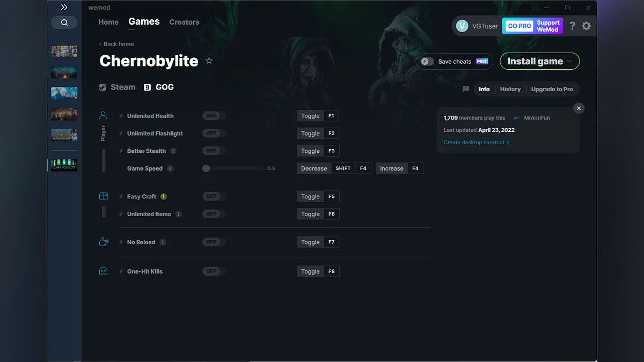Click Easy Craft yellow warning icon
This screenshot has height=362, width=644.
pos(164,197)
